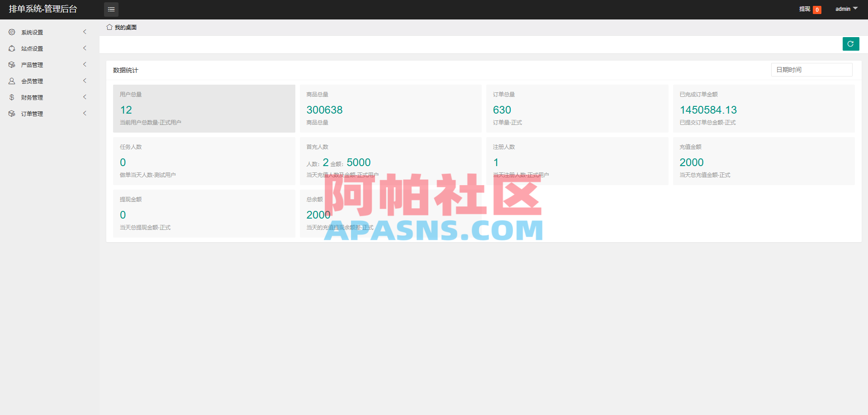The image size is (868, 415).
Task: Click the green refresh icon
Action: (850, 44)
